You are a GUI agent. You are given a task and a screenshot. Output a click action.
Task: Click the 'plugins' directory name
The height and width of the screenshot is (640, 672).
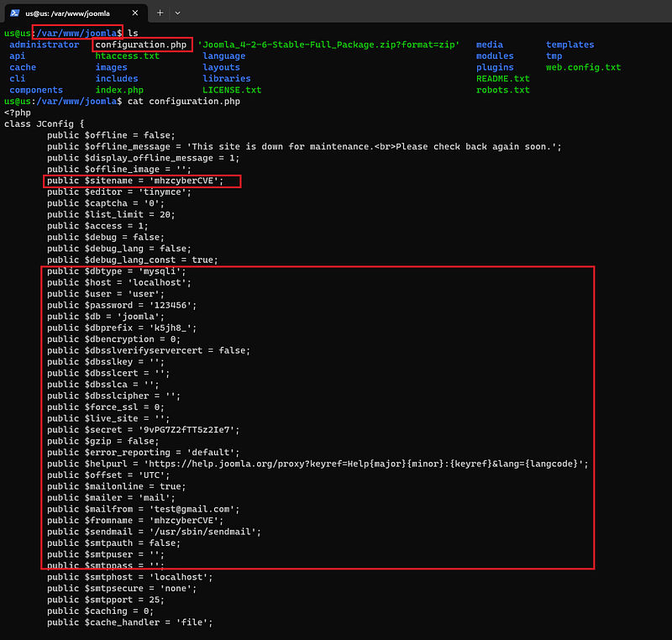point(495,67)
